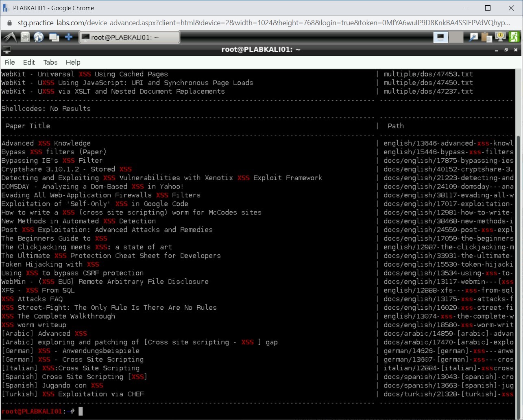The image size is (523, 420).
Task: Open the terminal window menu icon
Action: 7,50
